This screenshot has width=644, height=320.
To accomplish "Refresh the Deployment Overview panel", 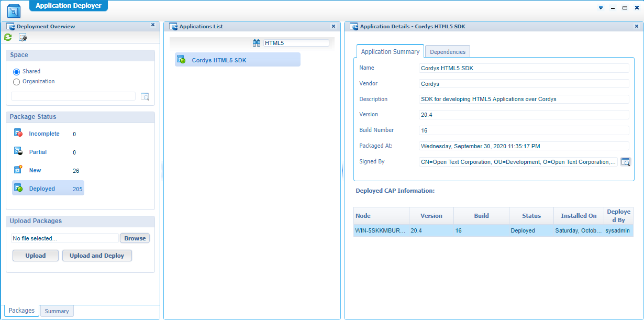I will 7,37.
